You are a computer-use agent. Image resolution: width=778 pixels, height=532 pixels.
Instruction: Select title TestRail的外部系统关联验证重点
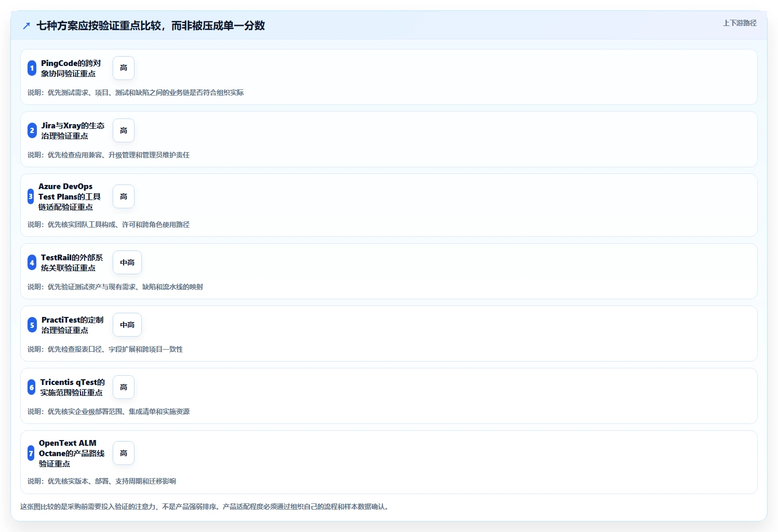[72, 262]
